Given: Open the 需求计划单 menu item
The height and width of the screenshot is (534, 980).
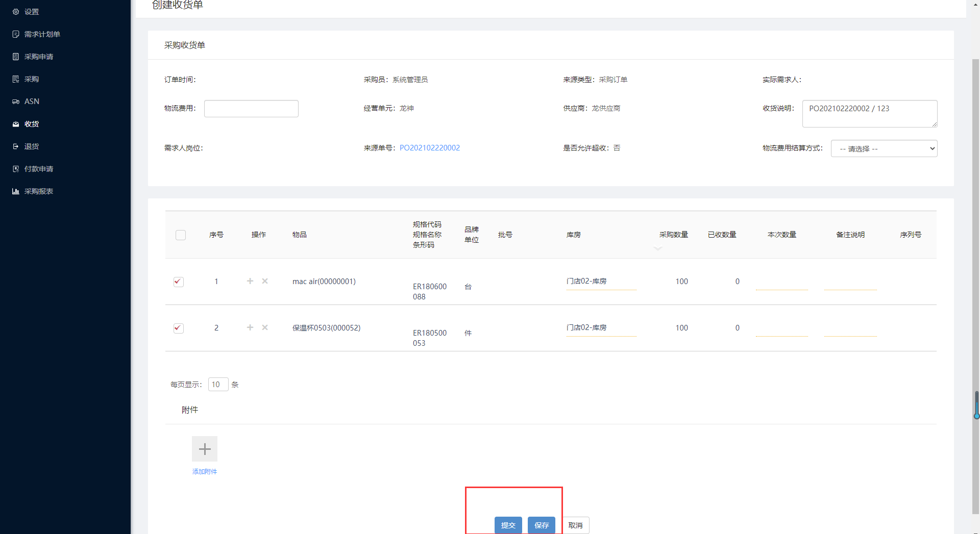Looking at the screenshot, I should tap(42, 34).
